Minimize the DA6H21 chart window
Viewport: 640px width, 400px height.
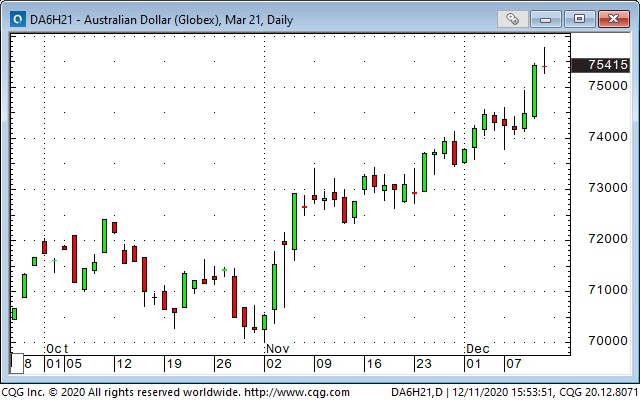546,19
